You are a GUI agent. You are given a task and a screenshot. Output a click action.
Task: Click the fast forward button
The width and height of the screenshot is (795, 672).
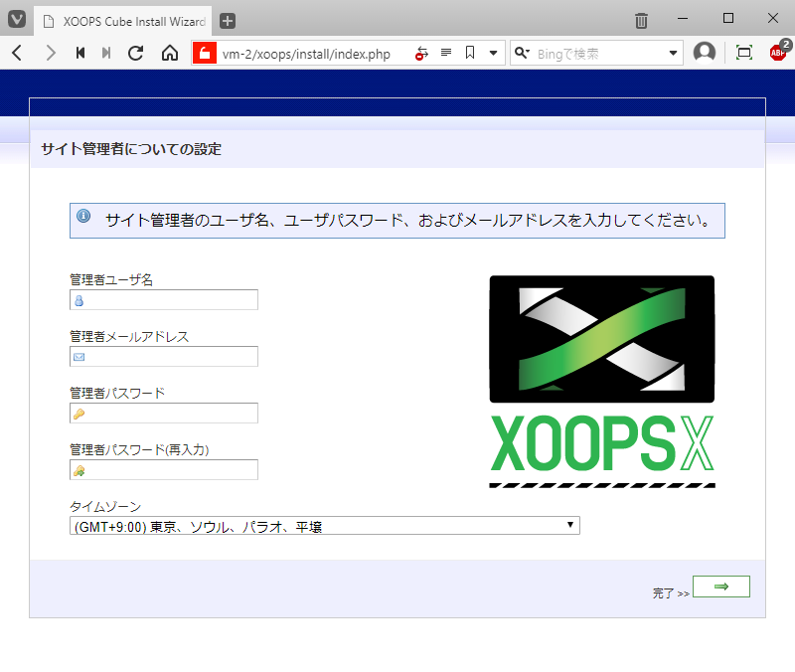coord(106,53)
